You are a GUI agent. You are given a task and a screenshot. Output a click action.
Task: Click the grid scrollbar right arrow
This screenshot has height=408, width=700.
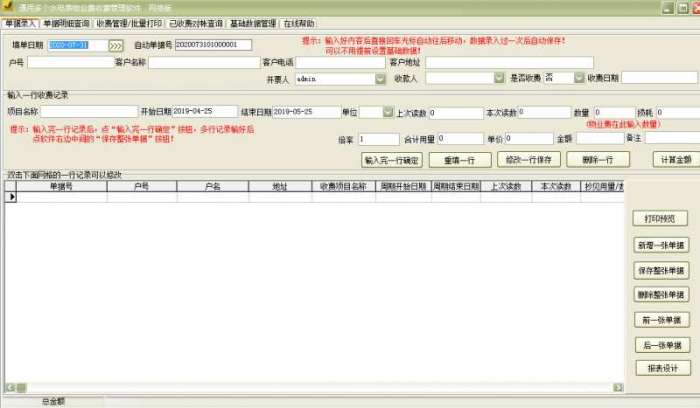[618, 387]
